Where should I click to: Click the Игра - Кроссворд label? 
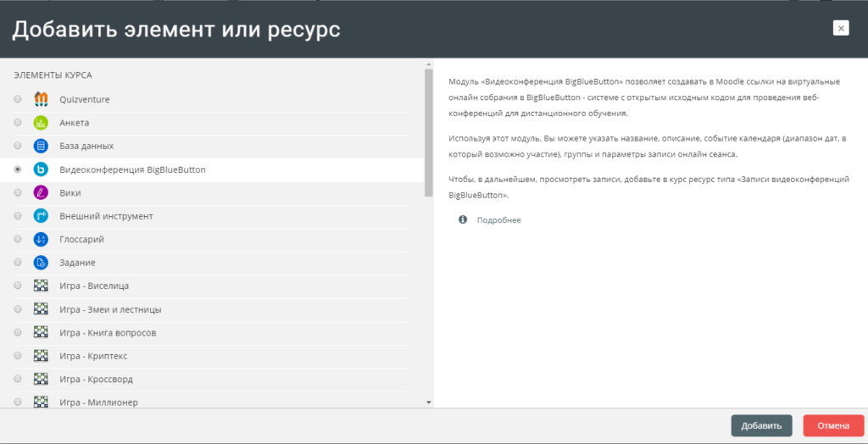97,380
